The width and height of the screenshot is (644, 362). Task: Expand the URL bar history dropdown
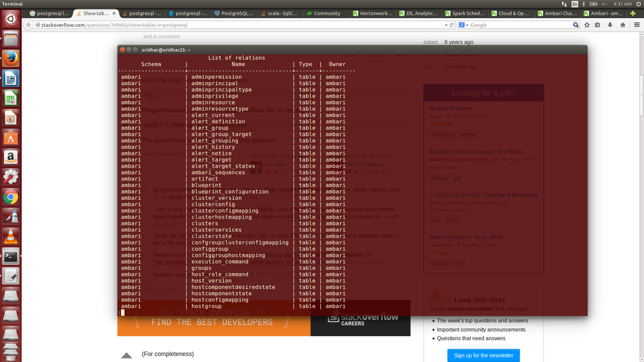(446, 25)
